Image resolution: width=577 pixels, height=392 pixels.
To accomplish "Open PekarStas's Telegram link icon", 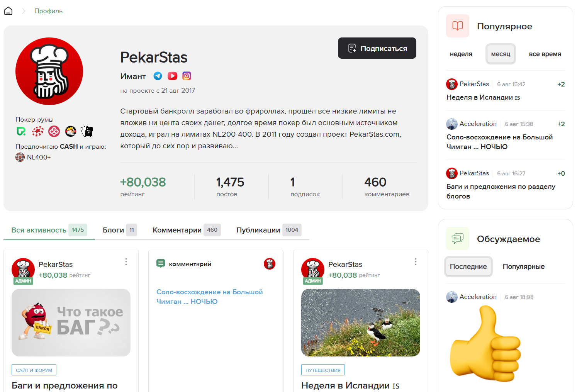I will coord(158,76).
